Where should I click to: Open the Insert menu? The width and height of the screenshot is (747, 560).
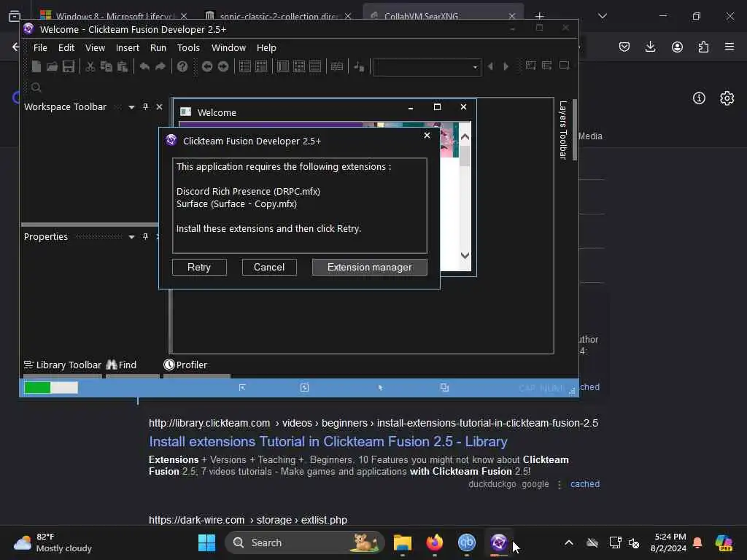coord(127,47)
